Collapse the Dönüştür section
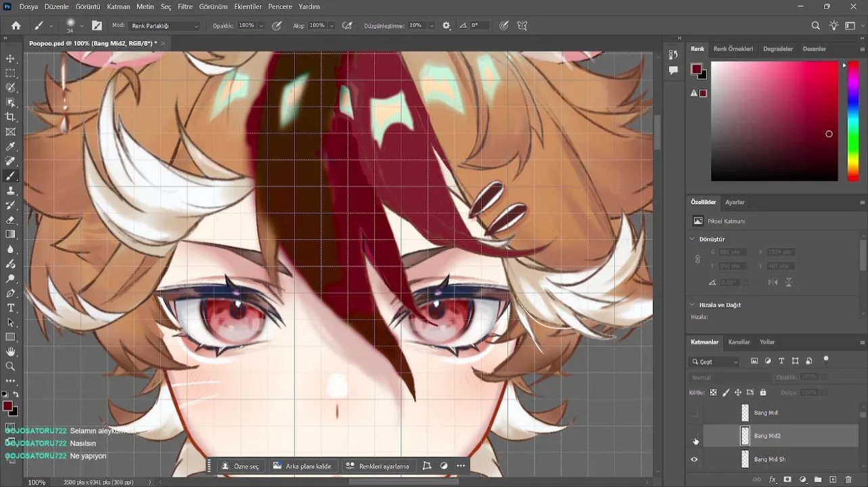 coord(692,239)
